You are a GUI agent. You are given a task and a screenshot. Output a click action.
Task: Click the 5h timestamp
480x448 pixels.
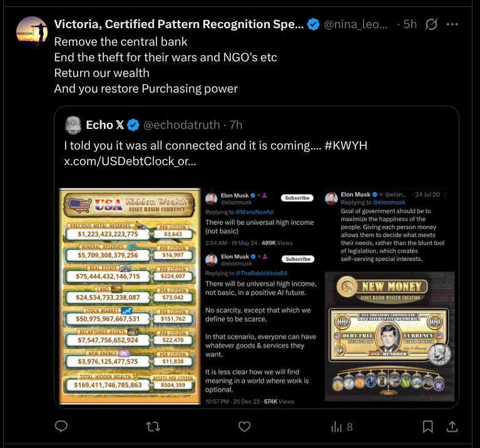click(410, 24)
